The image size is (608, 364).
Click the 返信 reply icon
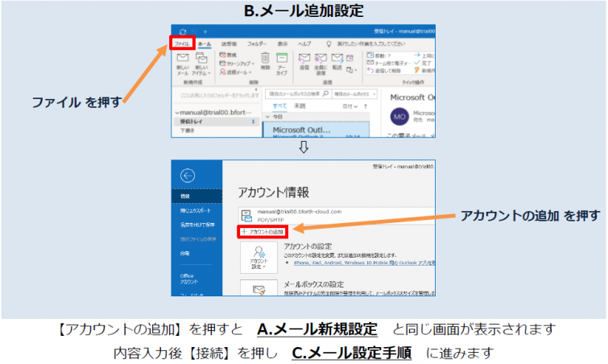click(304, 61)
